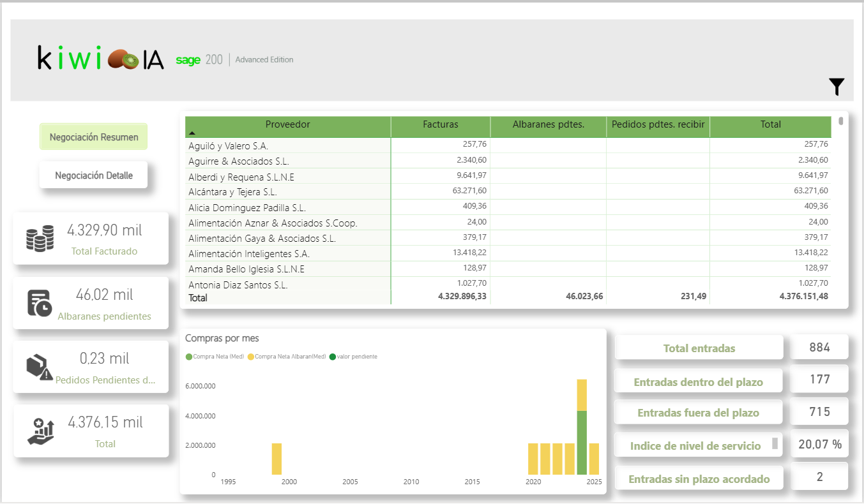This screenshot has height=504, width=864.
Task: Toggle Compra Neta Albaran(Med) legend item
Action: point(287,357)
